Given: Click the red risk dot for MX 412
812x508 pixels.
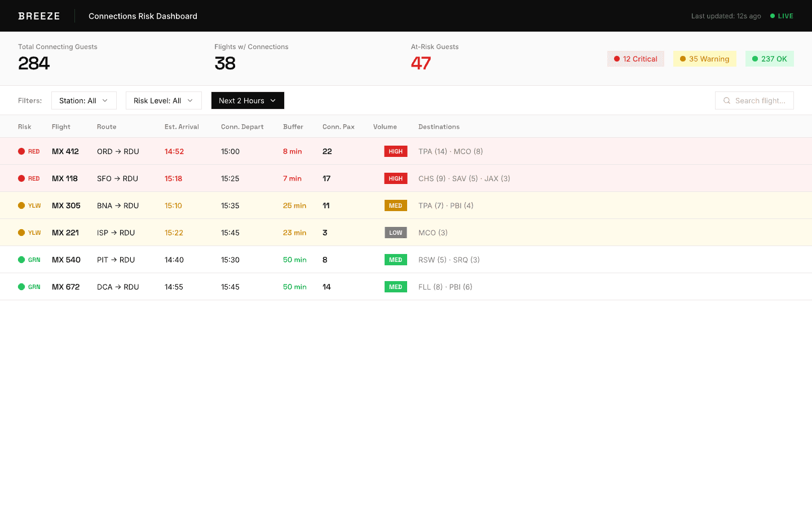Looking at the screenshot, I should tap(21, 151).
